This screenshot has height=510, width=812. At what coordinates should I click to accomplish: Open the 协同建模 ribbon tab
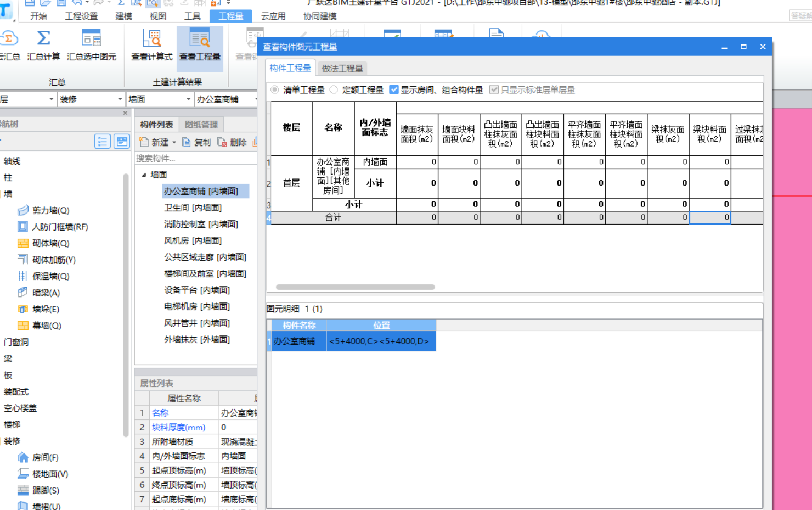320,16
